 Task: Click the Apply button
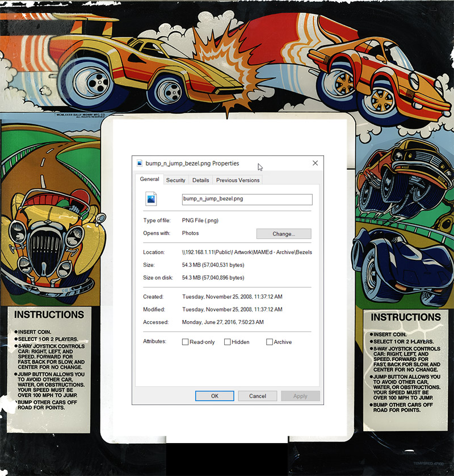(300, 396)
